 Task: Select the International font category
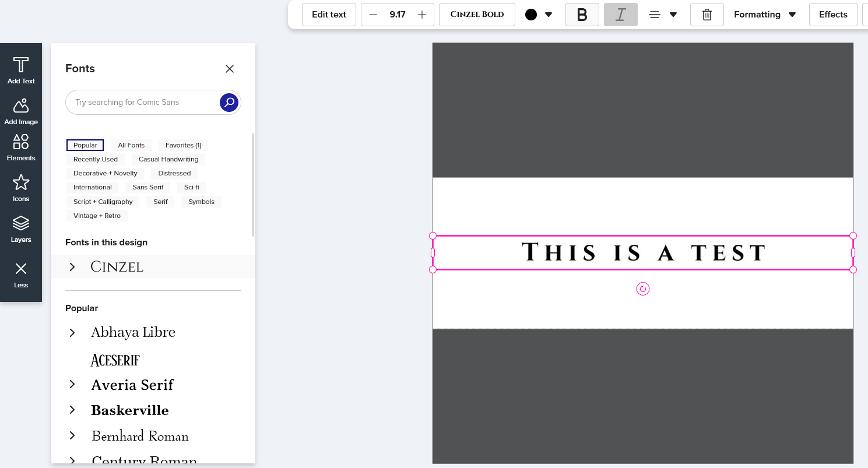click(x=93, y=187)
